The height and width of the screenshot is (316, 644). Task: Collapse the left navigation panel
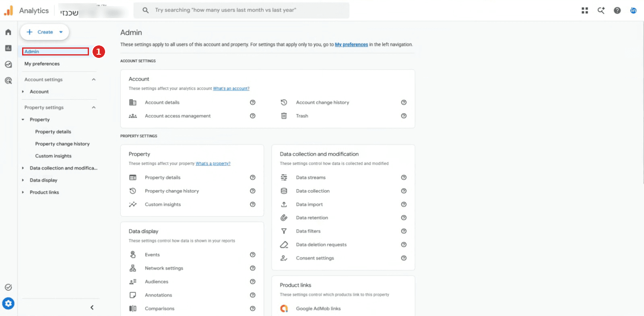click(x=92, y=308)
